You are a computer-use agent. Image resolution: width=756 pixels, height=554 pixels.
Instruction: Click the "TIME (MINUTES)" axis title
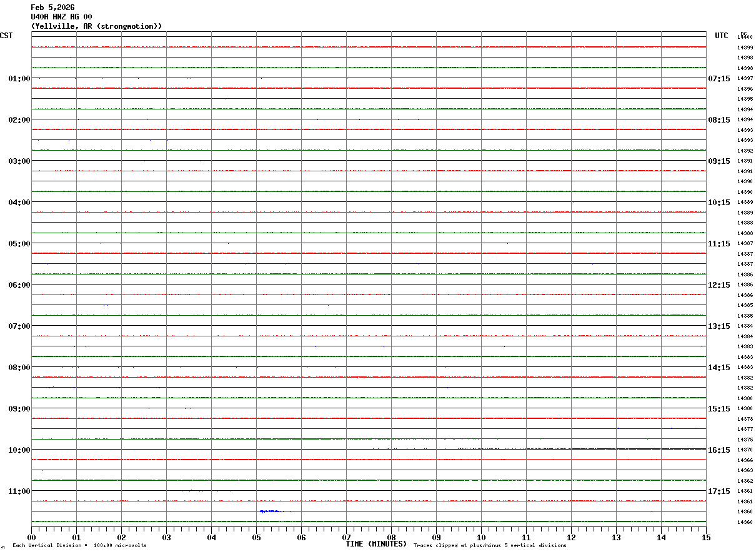376,544
